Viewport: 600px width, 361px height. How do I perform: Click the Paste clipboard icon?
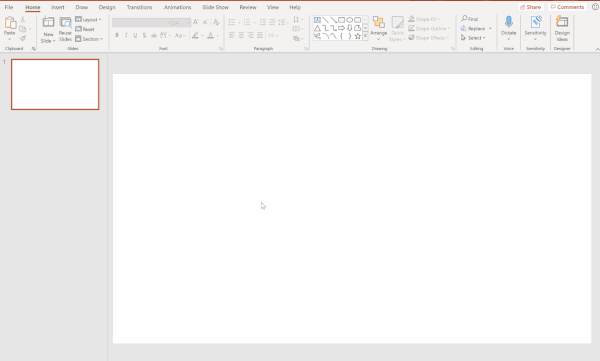tap(10, 23)
